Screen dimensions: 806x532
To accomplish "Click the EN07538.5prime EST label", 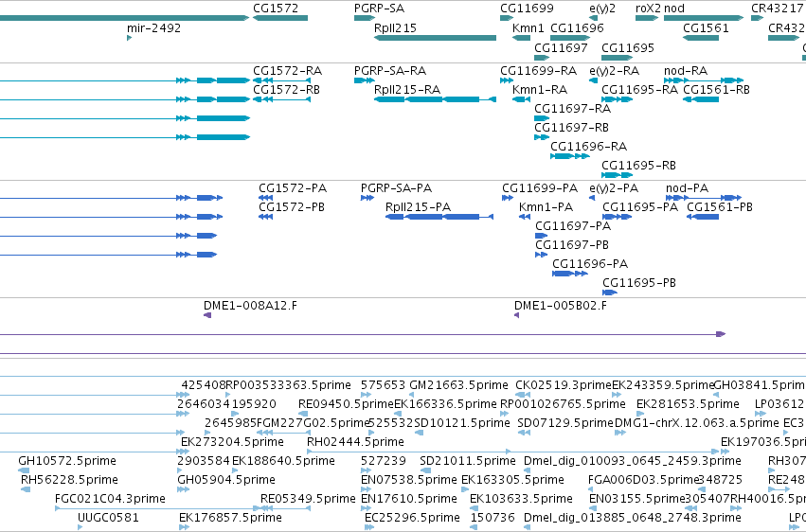I will (408, 480).
